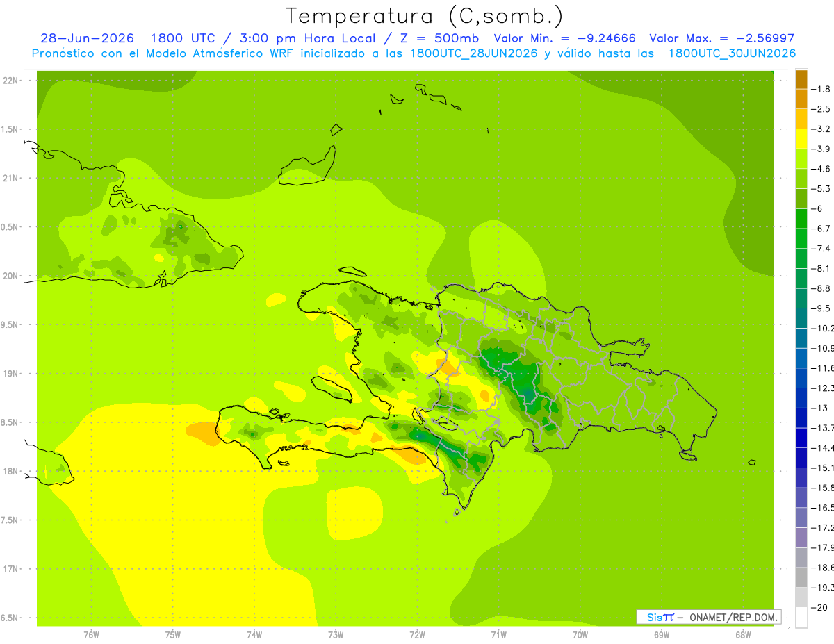Viewport: 834px width, 644px height.
Task: Click the "75W" longitude axis label
Action: [x=173, y=635]
